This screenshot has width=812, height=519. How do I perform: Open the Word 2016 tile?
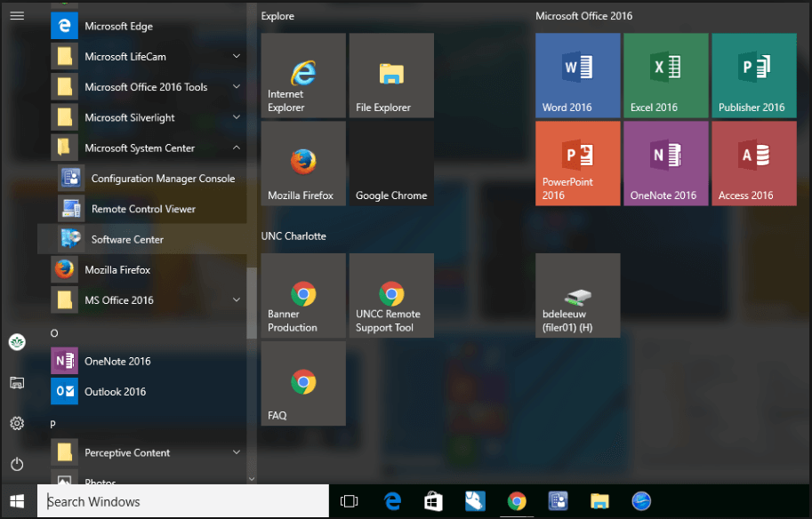pos(577,76)
